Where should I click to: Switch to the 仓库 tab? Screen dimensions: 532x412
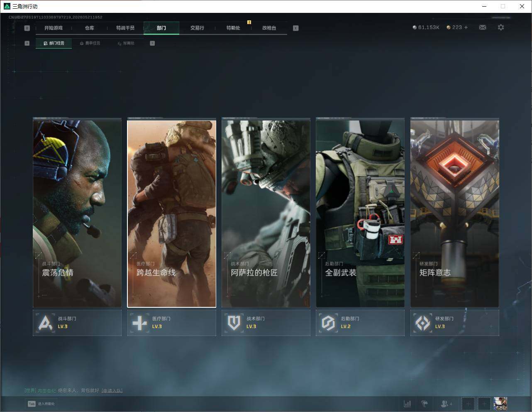pyautogui.click(x=90, y=28)
